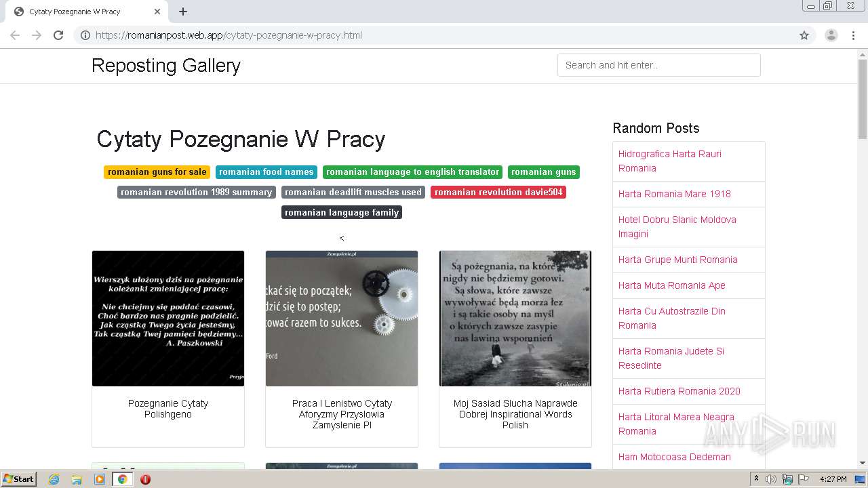Open the Pozegnanie Cytaty Polishgeno thumbnail
The height and width of the screenshot is (488, 868).
coord(168,319)
